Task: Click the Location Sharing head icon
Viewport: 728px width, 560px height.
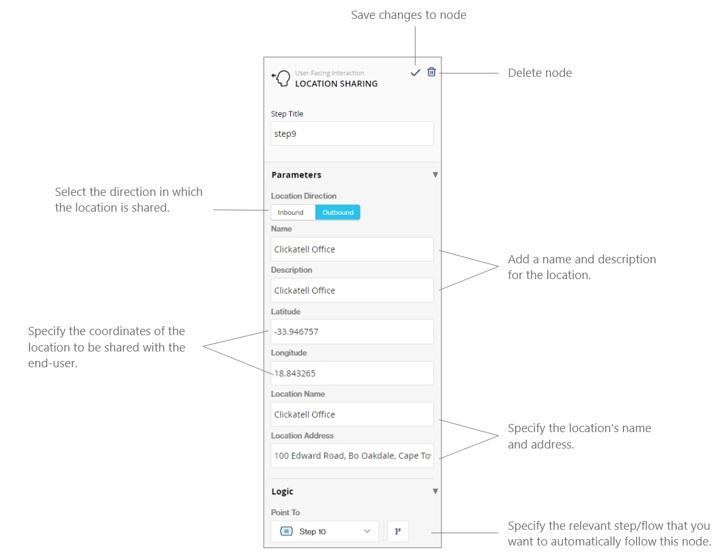Action: [281, 78]
